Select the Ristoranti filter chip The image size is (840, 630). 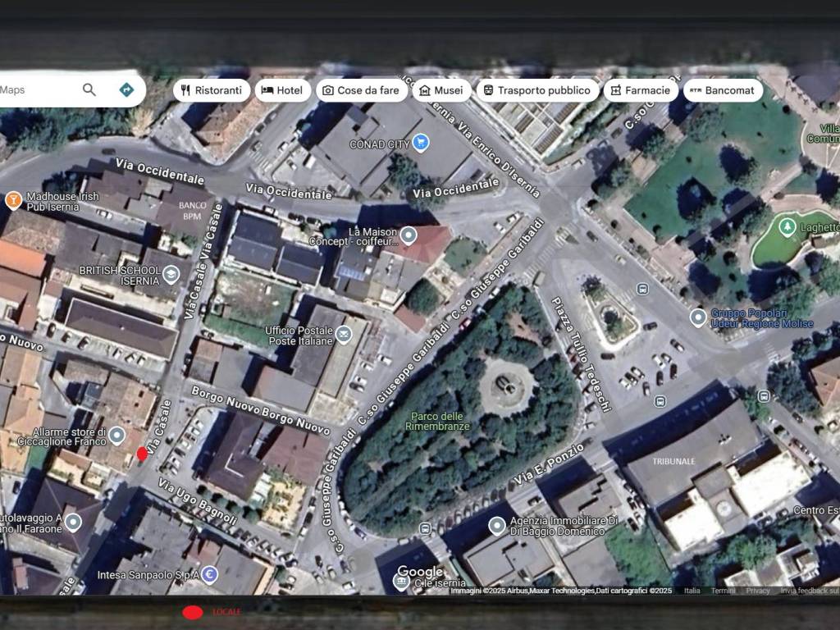[211, 90]
